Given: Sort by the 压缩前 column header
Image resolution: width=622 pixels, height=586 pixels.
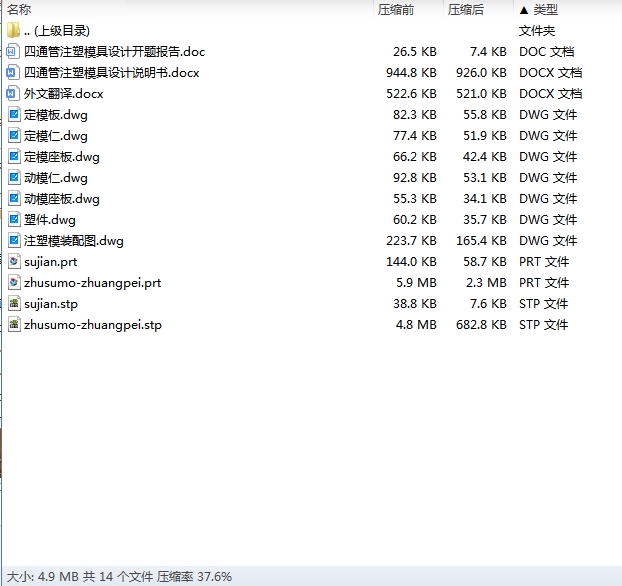Looking at the screenshot, I should (x=395, y=10).
